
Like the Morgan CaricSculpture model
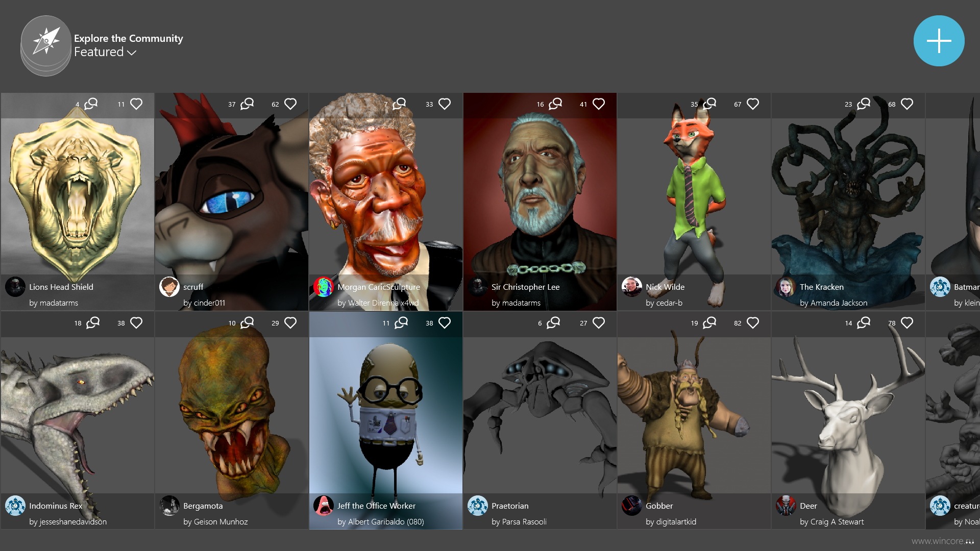pyautogui.click(x=445, y=104)
